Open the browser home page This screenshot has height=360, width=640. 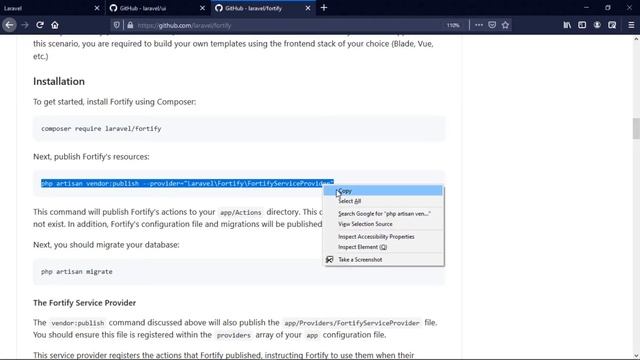55,25
